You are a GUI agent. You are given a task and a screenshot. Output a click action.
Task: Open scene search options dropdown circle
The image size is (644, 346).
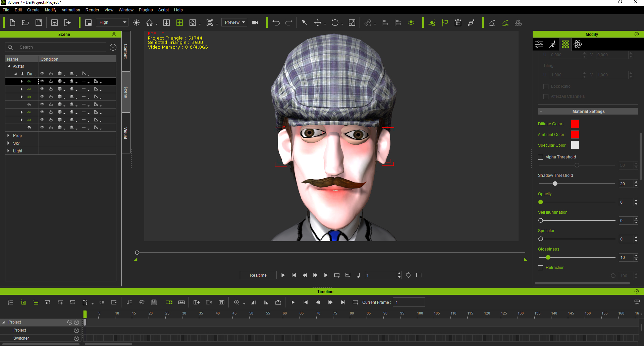113,47
